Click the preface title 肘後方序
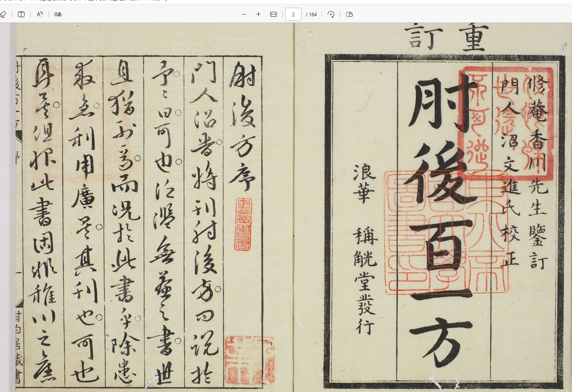The height and width of the screenshot is (392, 572). pyautogui.click(x=243, y=127)
